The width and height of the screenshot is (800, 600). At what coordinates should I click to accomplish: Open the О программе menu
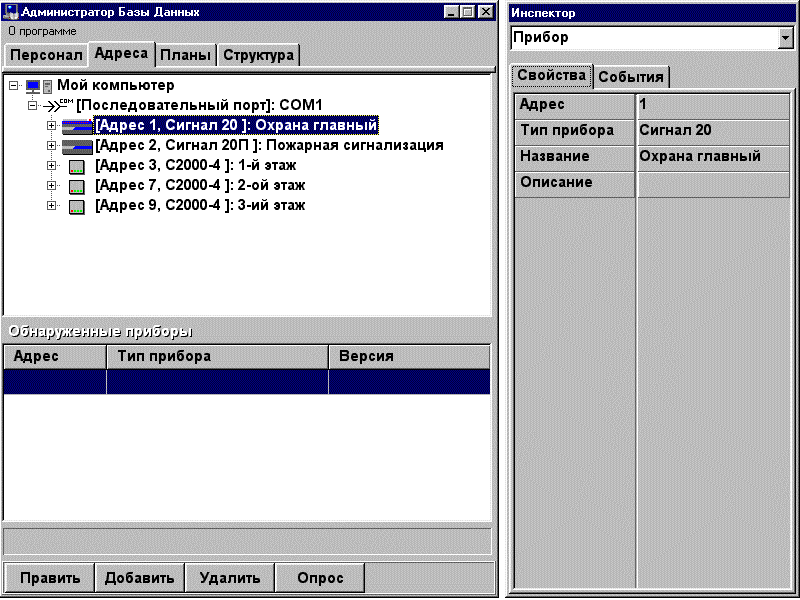click(x=42, y=31)
